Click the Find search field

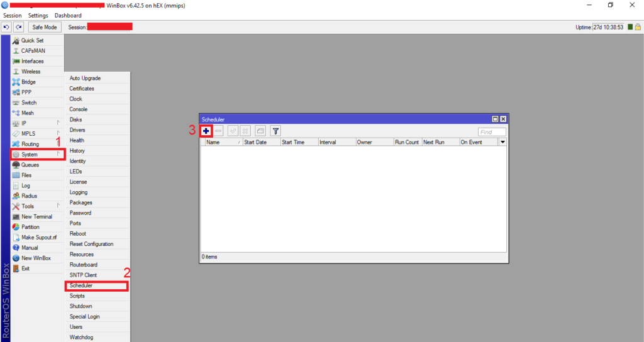[492, 132]
